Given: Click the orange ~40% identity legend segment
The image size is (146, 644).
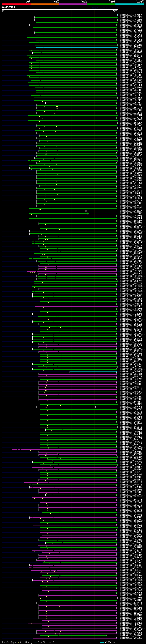Looking at the screenshot, I should click(45, 4).
